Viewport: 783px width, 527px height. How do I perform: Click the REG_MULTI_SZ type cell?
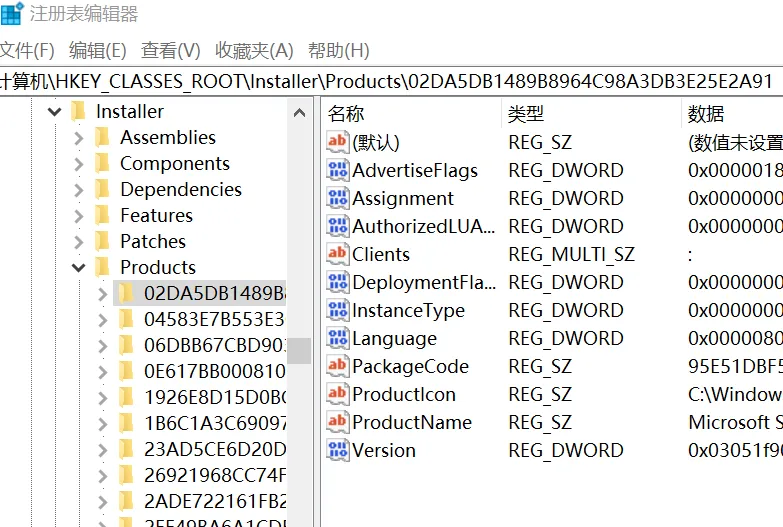[x=571, y=255]
